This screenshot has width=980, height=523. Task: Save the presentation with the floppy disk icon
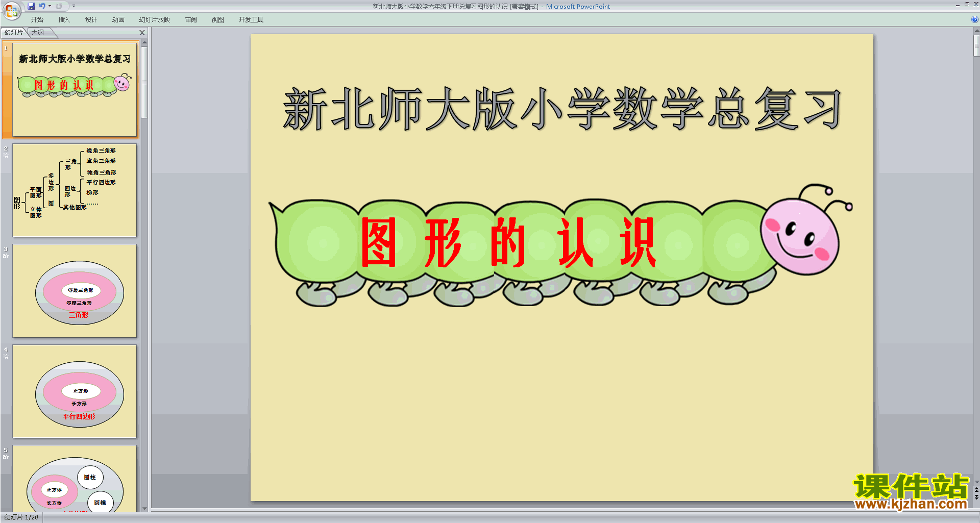pyautogui.click(x=31, y=6)
